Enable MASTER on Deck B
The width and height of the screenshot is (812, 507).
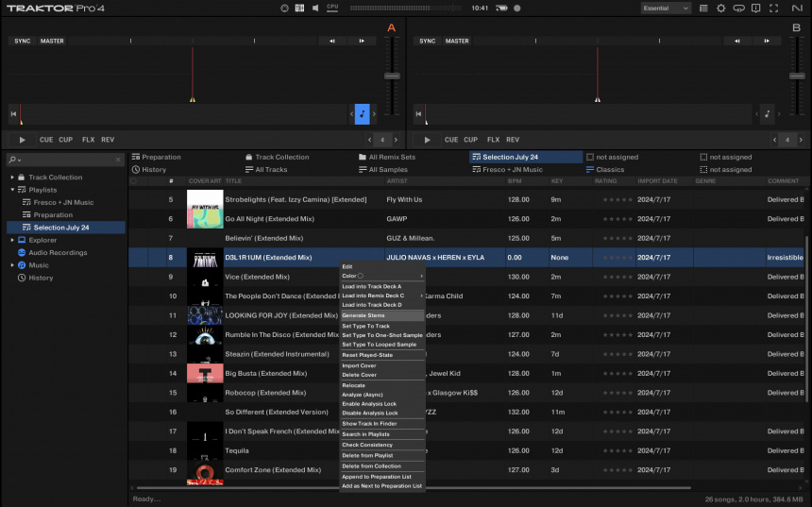pos(457,41)
